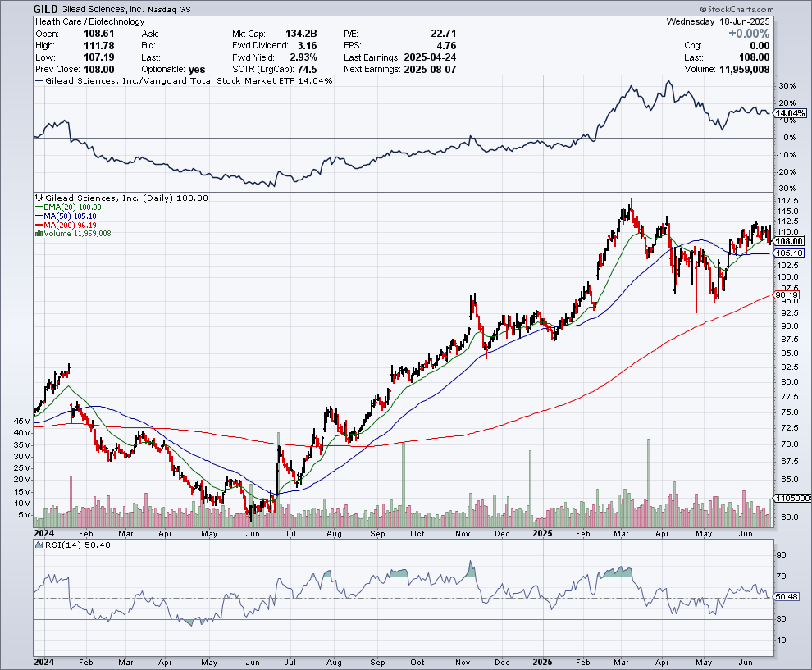This screenshot has width=812, height=670.
Task: Click the High value 111.78
Action: coord(99,46)
